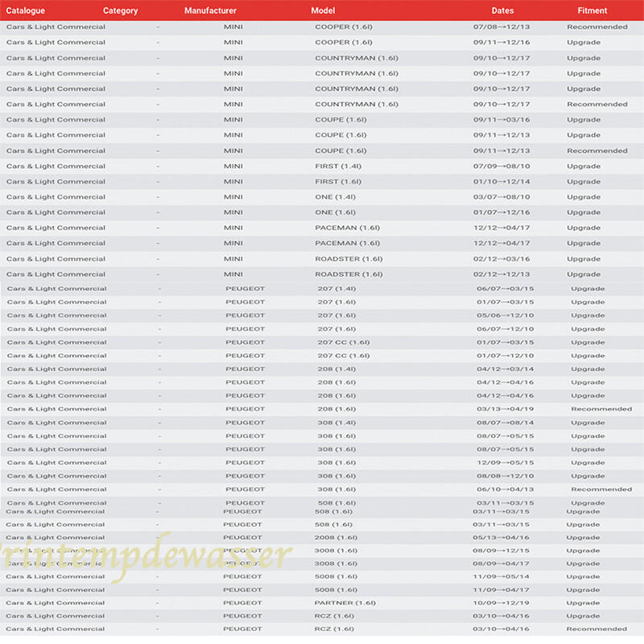Click Recommended in the RCZ rows
The width and height of the screenshot is (644, 644).
(597, 629)
